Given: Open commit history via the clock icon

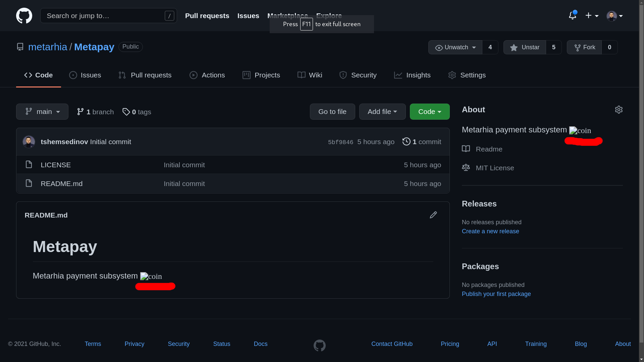Looking at the screenshot, I should (407, 141).
